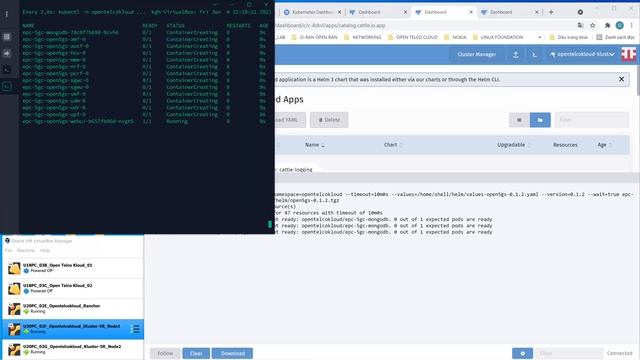Click the Download YAML button

290,120
